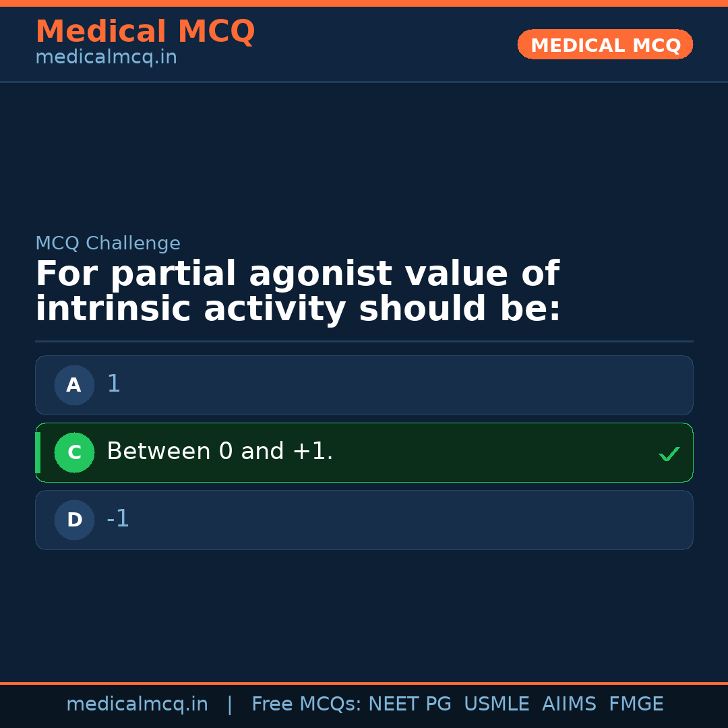
Task: Click "Free MCQs:" text in footer
Action: (307, 704)
